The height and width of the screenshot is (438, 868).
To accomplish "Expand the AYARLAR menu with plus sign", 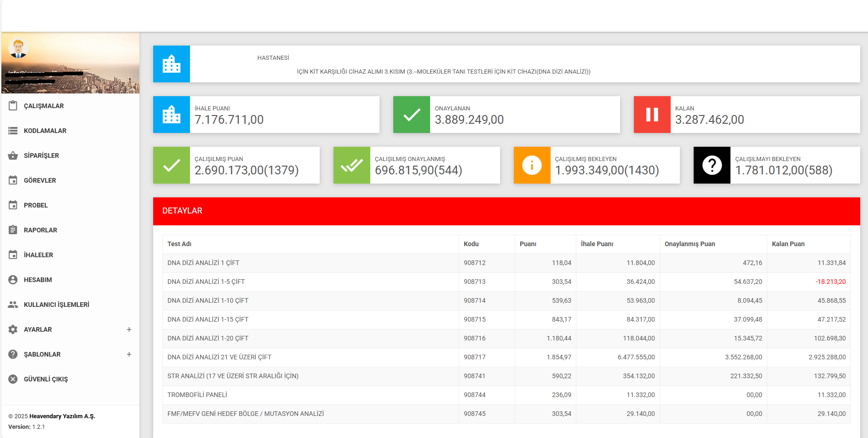I will [x=129, y=329].
